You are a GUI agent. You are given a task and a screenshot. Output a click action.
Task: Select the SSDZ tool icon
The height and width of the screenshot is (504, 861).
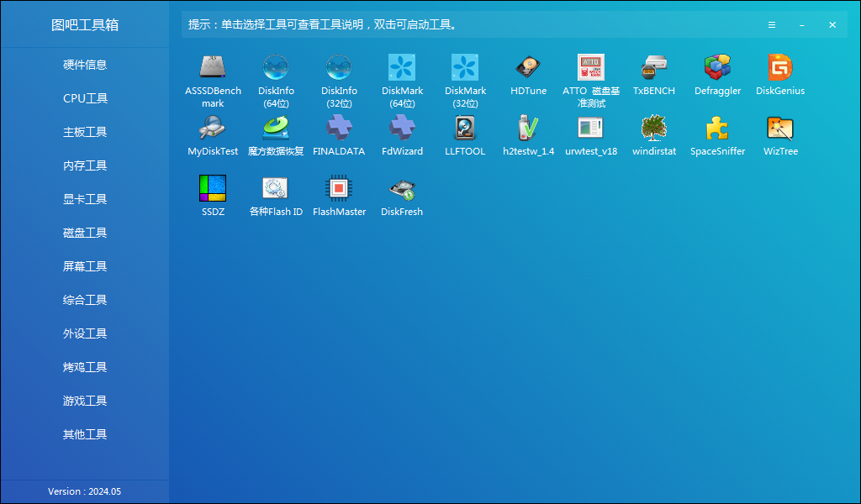coord(213,188)
